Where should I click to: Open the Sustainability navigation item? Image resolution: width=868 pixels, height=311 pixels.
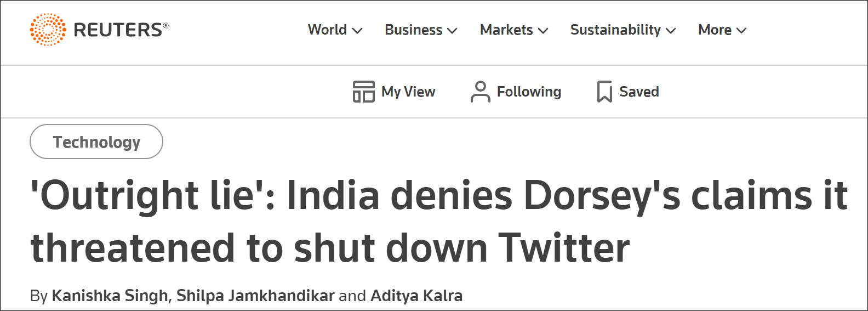615,30
